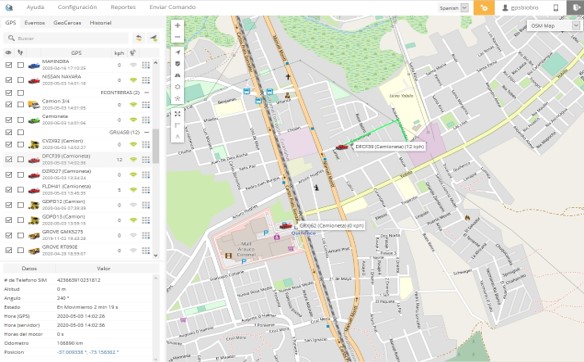Viewport: 584px width, 362px height.
Task: Click the vehicle list scrollbar thumb
Action: pyautogui.click(x=156, y=146)
